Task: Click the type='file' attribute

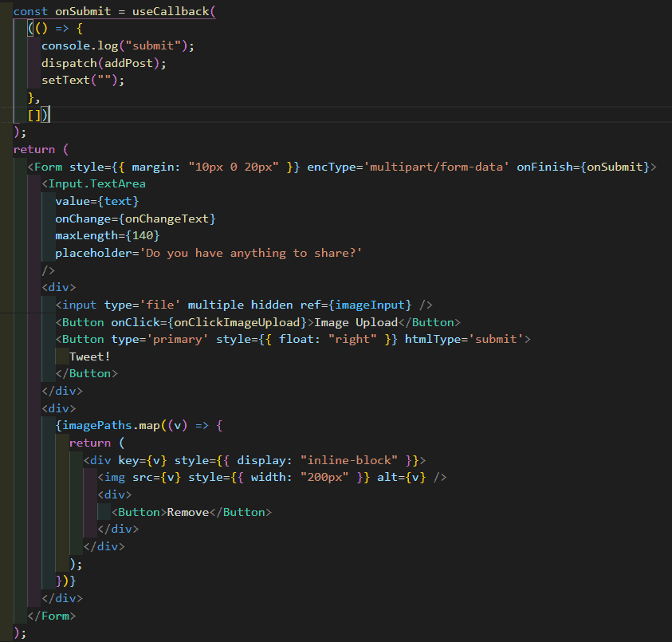Action: (143, 305)
